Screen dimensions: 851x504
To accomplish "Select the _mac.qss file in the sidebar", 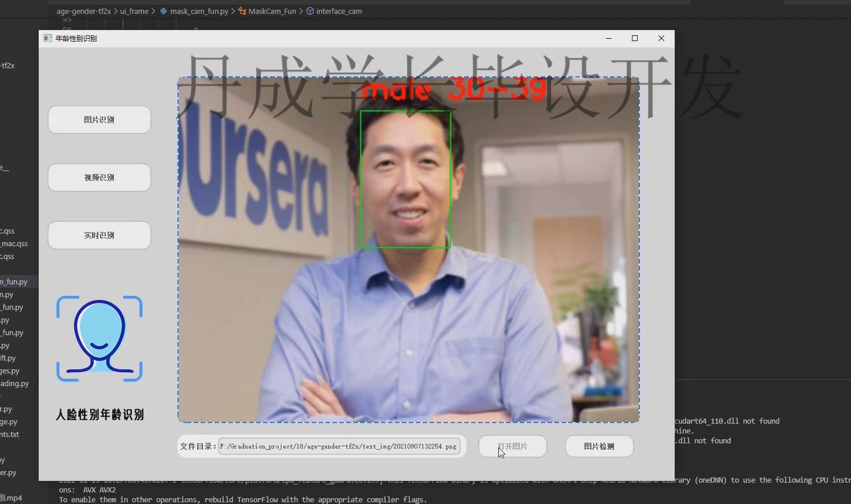I will click(14, 243).
